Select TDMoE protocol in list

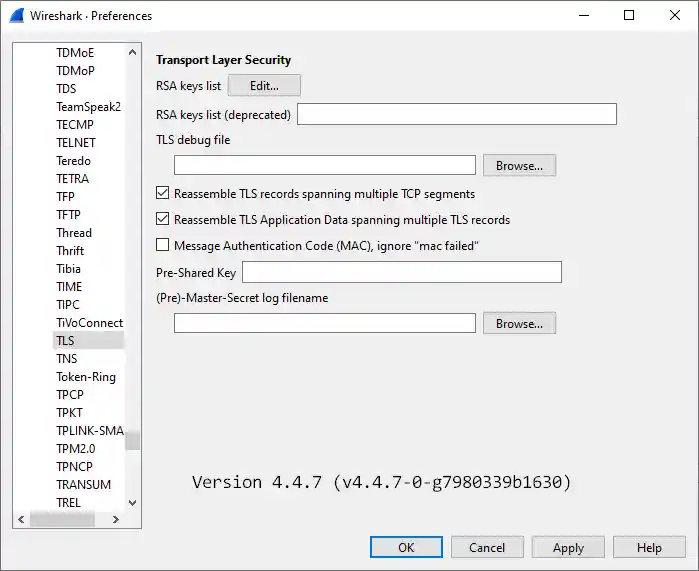point(75,53)
